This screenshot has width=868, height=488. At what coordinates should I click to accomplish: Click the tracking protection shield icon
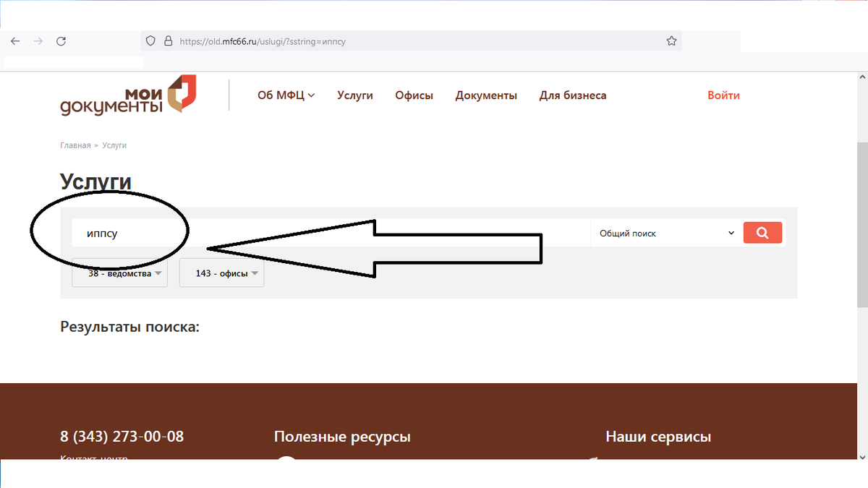[x=150, y=40]
